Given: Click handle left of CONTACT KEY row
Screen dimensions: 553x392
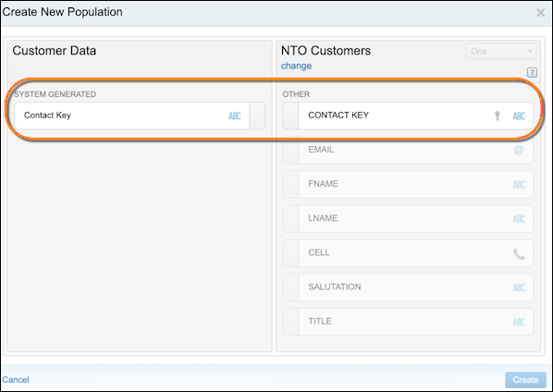Looking at the screenshot, I should (291, 116).
